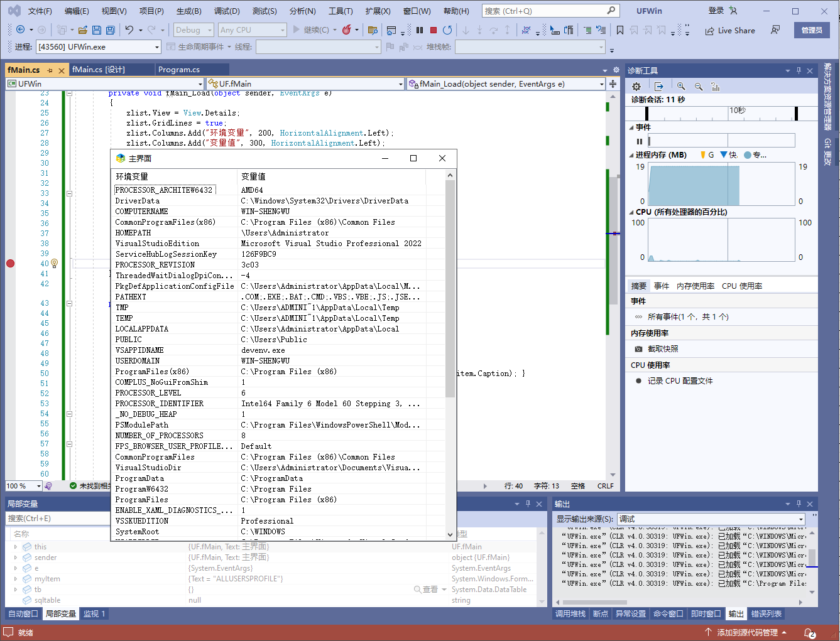840x641 pixels.
Task: Click the diagnostic tools export arrow icon
Action: [658, 87]
